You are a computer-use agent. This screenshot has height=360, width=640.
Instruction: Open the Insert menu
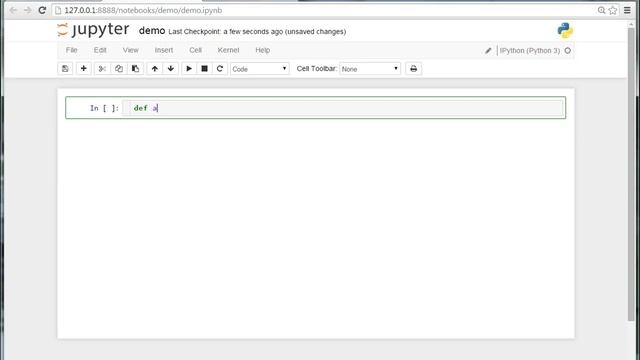[164, 50]
